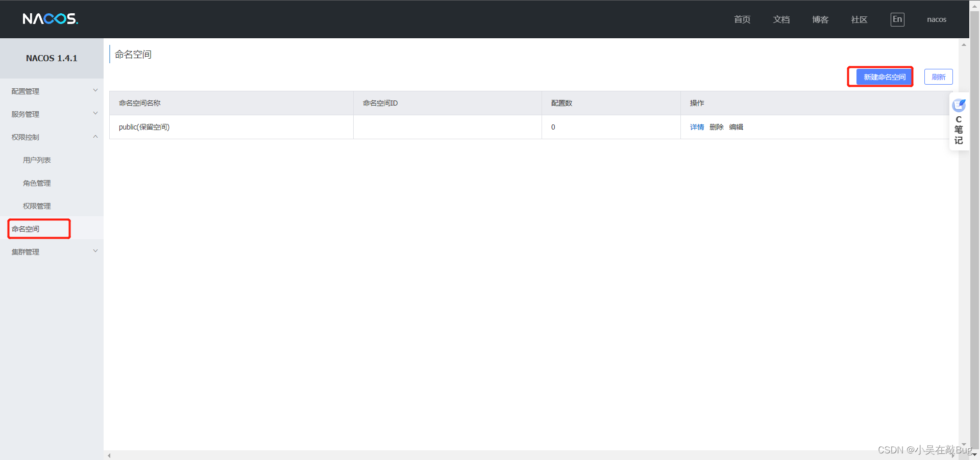Select 命名空间 in the sidebar
The height and width of the screenshot is (460, 980).
(26, 229)
